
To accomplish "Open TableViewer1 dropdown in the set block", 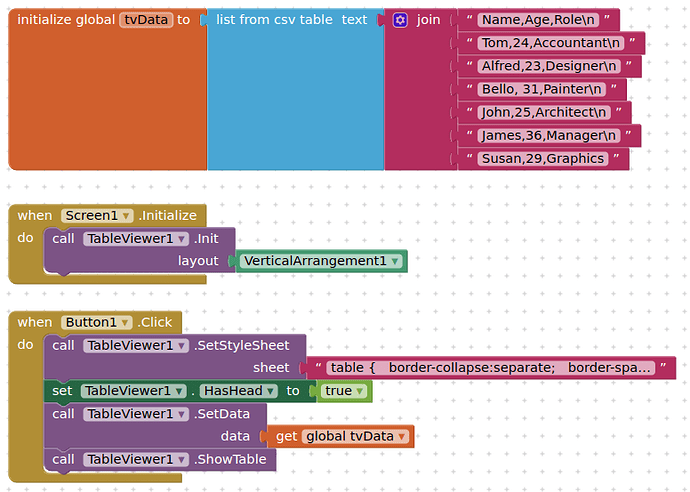I will click(x=133, y=391).
